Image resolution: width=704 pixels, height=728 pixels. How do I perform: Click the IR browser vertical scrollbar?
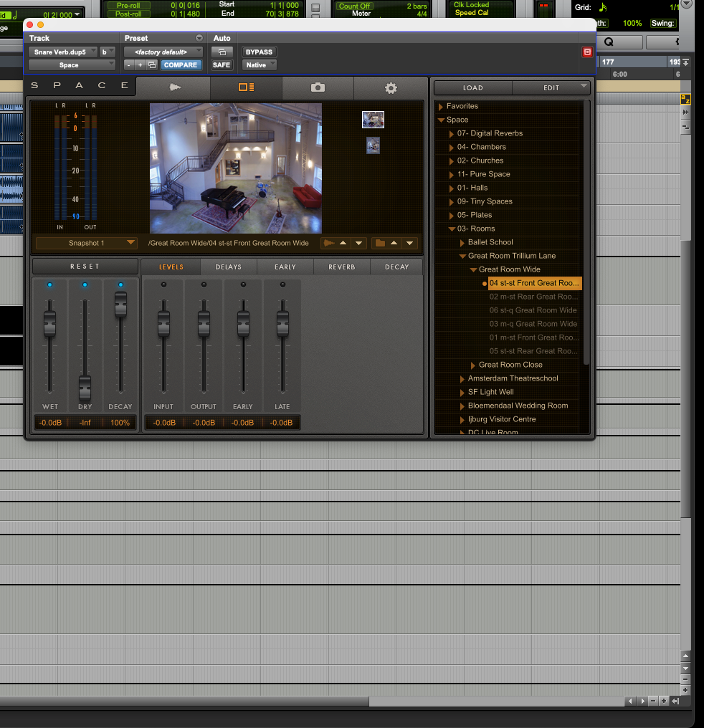tap(586, 232)
